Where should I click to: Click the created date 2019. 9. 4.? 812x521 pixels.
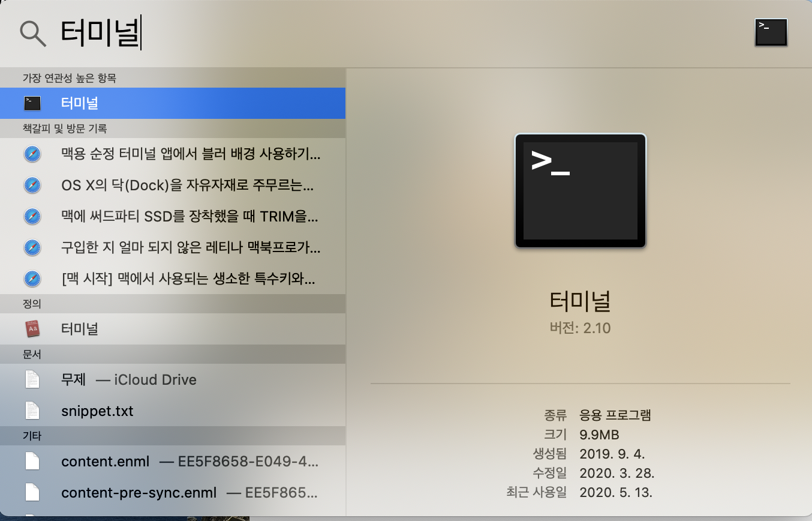[x=612, y=454]
